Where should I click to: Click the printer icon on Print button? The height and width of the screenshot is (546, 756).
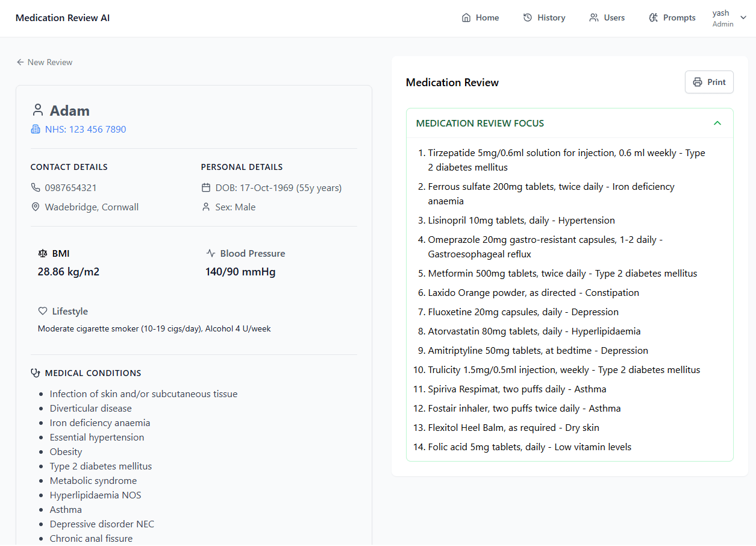pyautogui.click(x=698, y=82)
